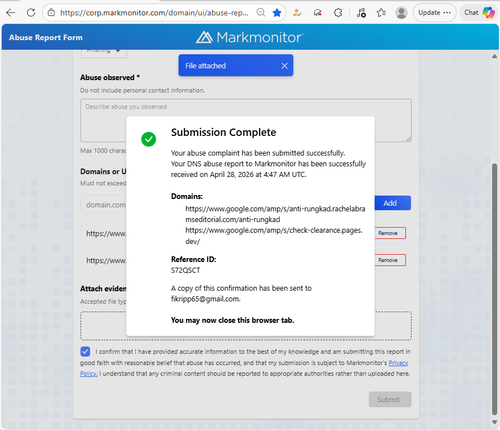Expand the partially hidden abuse type dropdown

104,52
